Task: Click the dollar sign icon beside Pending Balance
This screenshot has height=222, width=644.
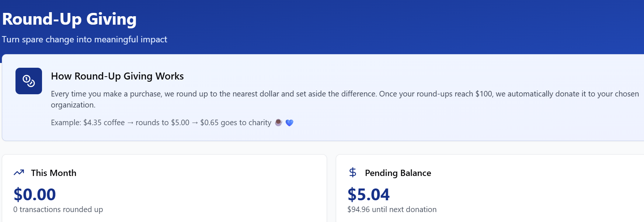Action: point(353,172)
